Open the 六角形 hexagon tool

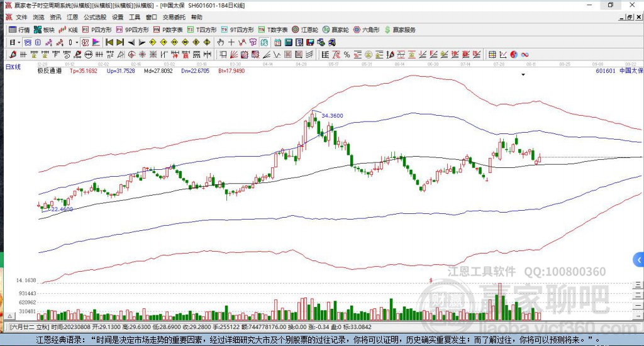367,30
